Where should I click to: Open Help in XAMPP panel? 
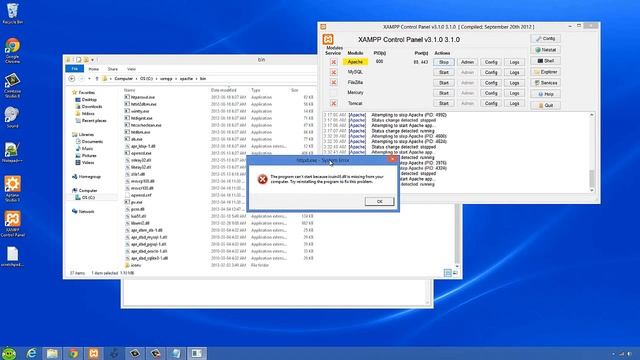[x=546, y=94]
